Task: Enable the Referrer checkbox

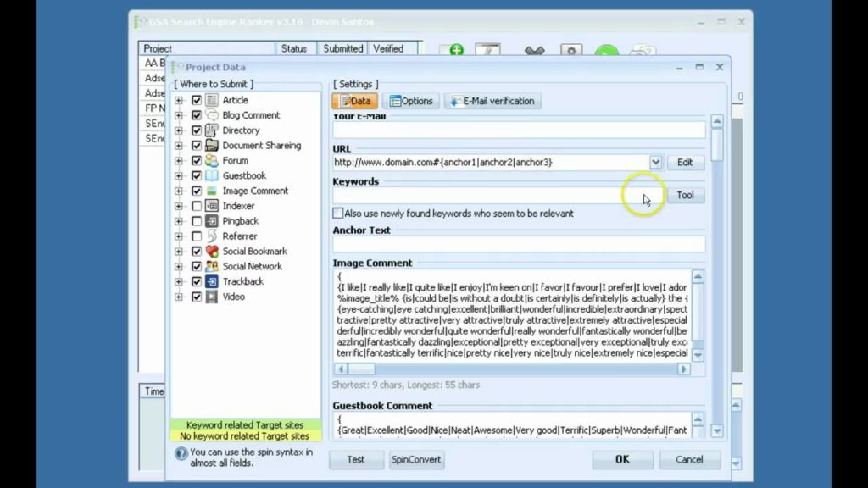Action: click(197, 236)
